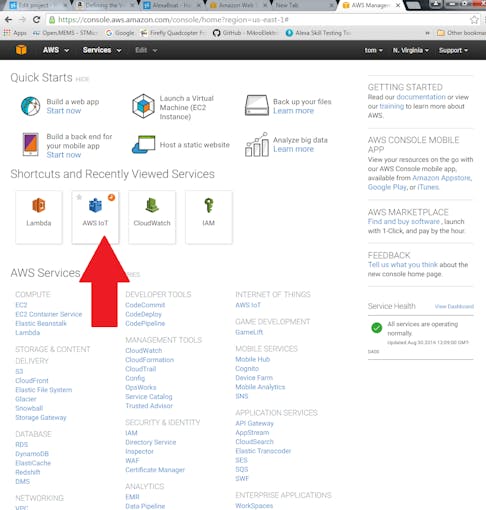Open CodePipeline under Developer Tools
Image resolution: width=486 pixels, height=510 pixels.
145,323
